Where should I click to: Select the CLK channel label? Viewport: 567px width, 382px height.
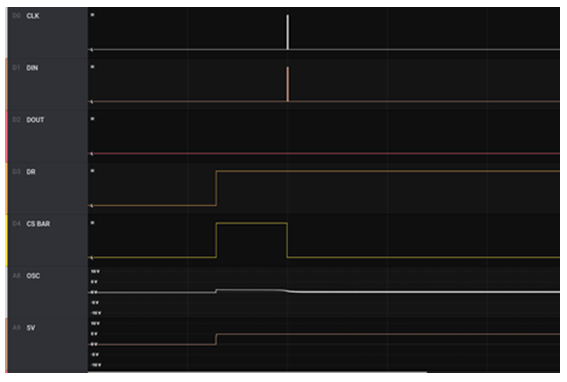coord(33,16)
